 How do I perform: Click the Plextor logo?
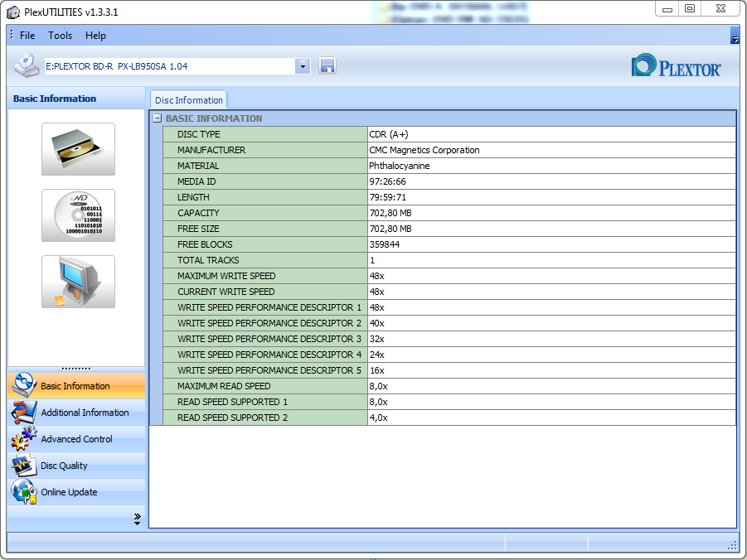(x=676, y=65)
